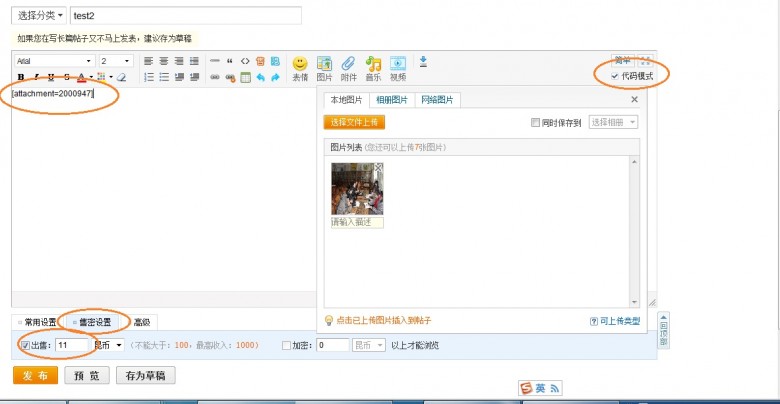780x404 pixels.
Task: Click the 选择文件上传 upload button
Action: point(354,122)
